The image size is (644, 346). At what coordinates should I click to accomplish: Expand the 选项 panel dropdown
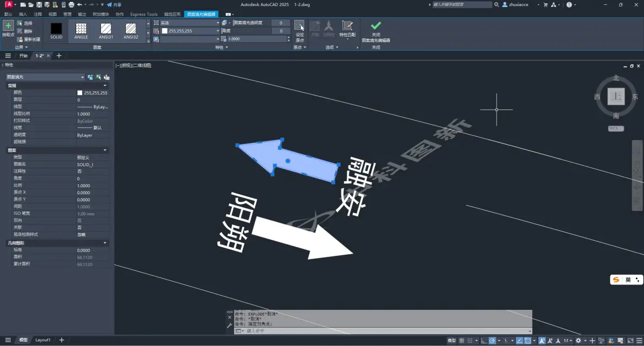coord(332,47)
